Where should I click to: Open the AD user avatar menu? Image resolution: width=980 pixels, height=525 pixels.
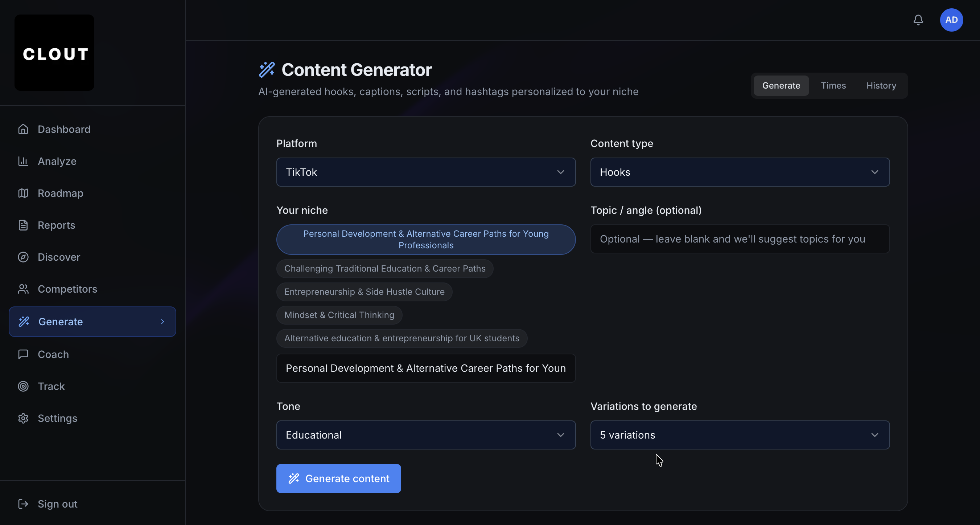951,20
